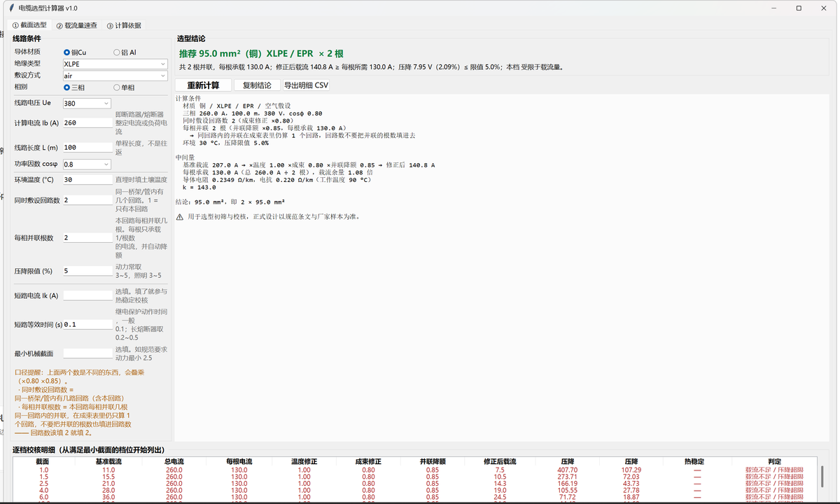
Task: Focus the 每相并联根数 input field
Action: [87, 238]
